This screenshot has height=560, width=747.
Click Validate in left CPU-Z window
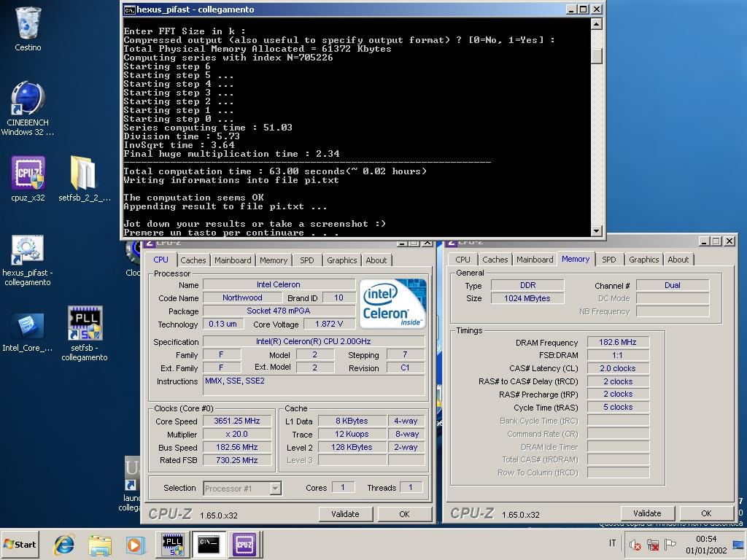click(345, 514)
